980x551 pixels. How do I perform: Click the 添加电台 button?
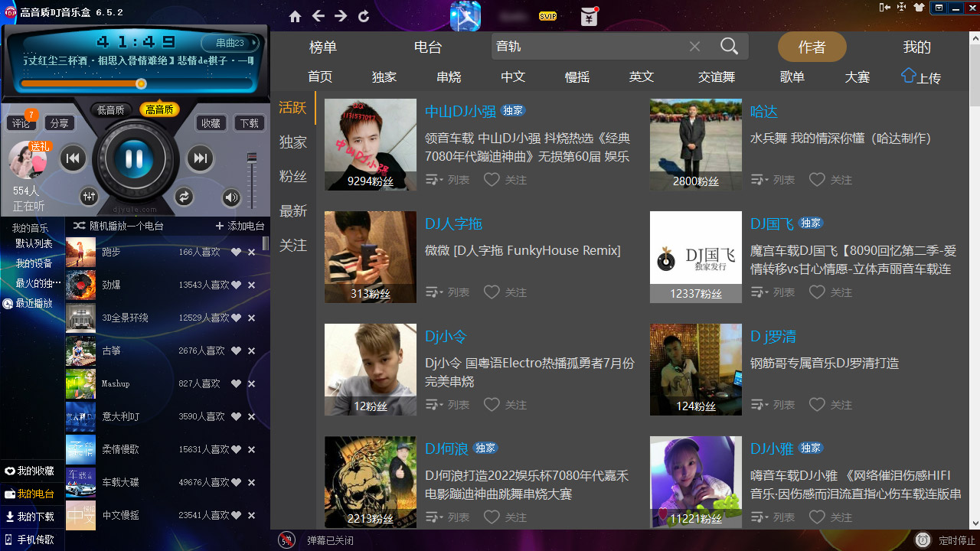240,226
